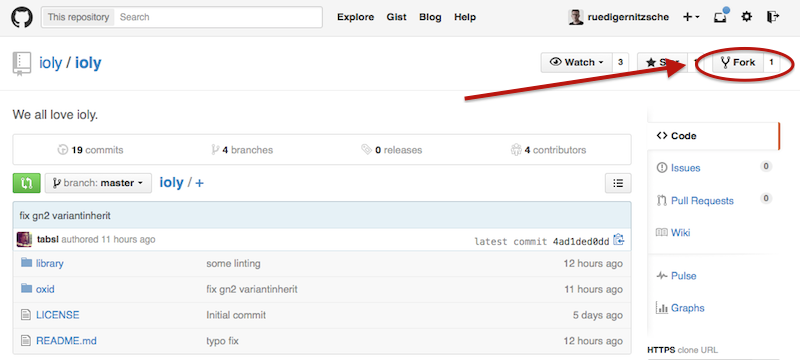
Task: Click the ioly breadcrumb path link
Action: tap(171, 183)
